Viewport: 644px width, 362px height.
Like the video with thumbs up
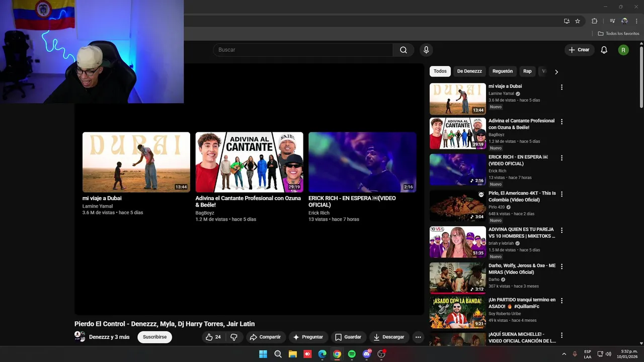(213, 337)
